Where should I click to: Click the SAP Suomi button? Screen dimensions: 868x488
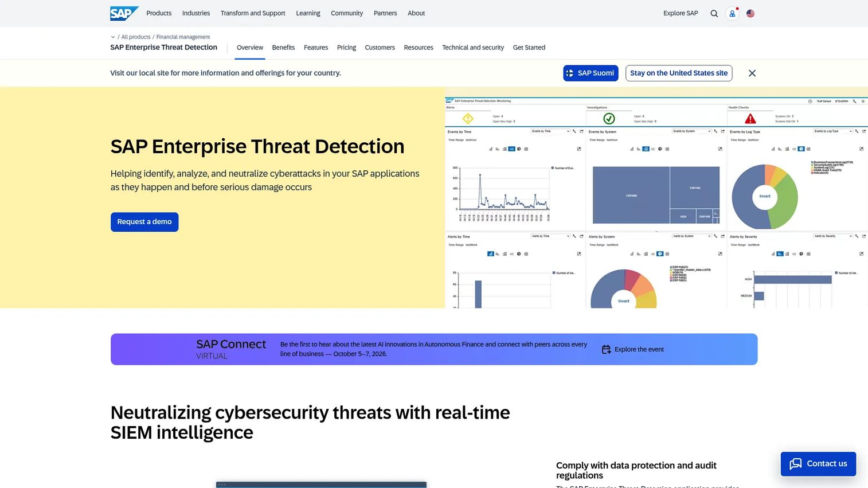591,73
